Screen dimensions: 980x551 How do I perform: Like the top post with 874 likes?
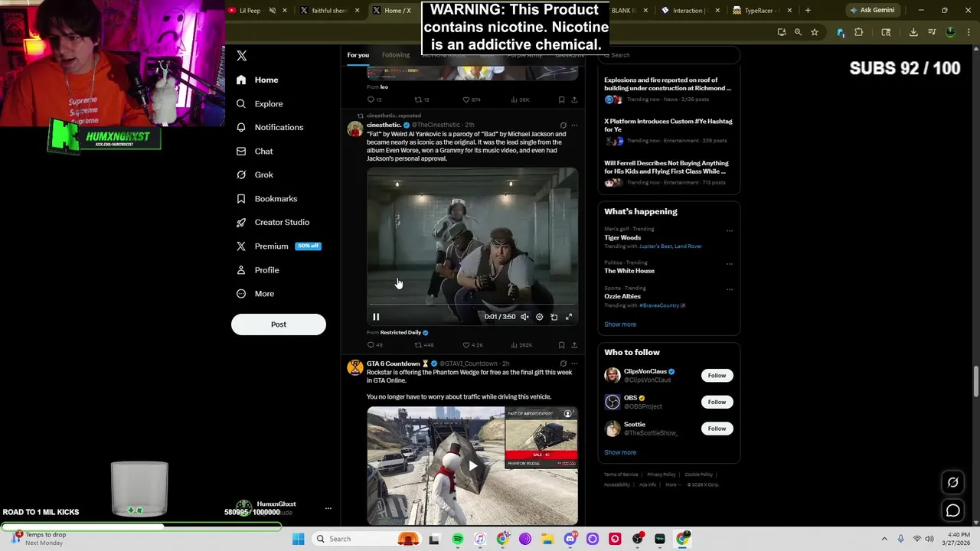472,99
